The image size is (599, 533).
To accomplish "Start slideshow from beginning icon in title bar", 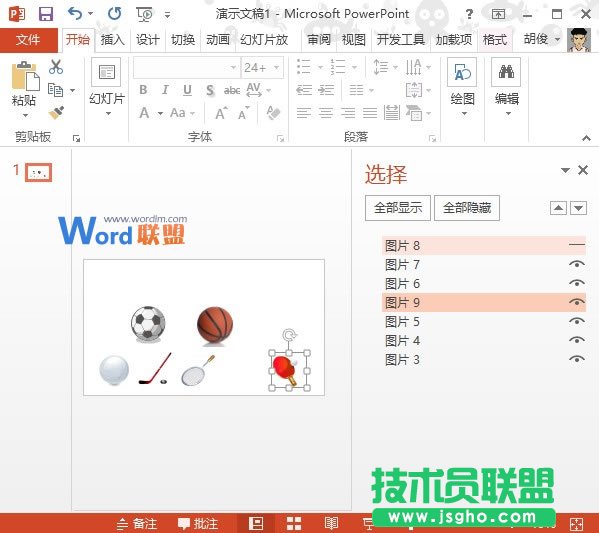I will pos(144,15).
